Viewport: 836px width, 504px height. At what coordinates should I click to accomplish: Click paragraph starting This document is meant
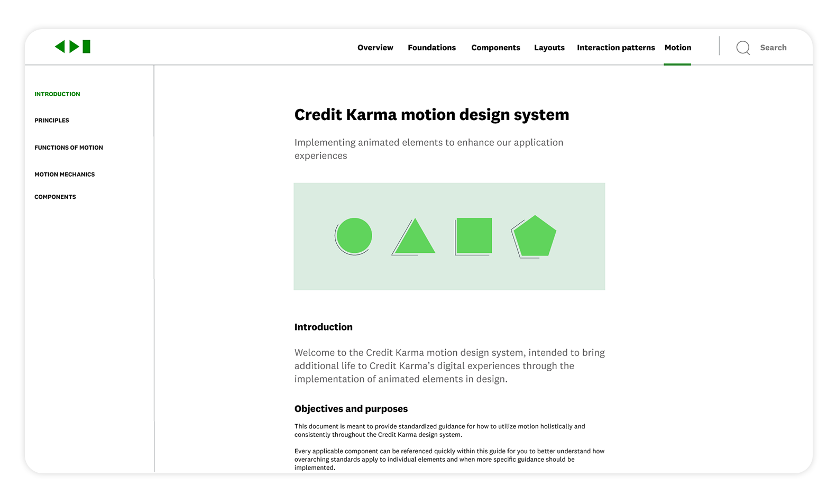[439, 430]
